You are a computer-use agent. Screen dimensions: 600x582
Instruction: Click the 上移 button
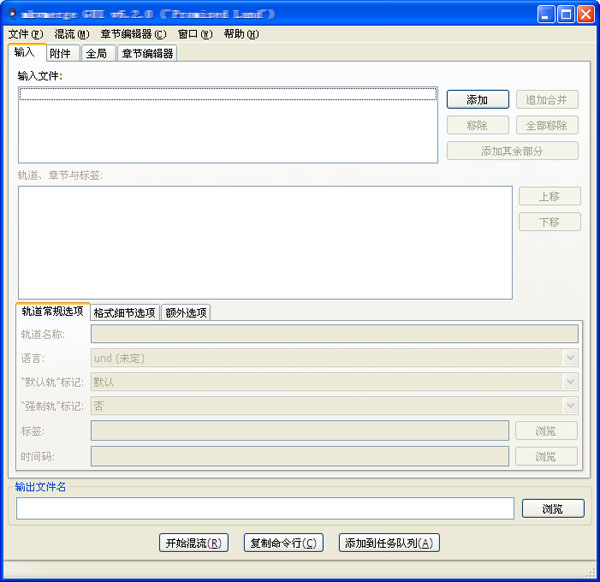coord(549,196)
